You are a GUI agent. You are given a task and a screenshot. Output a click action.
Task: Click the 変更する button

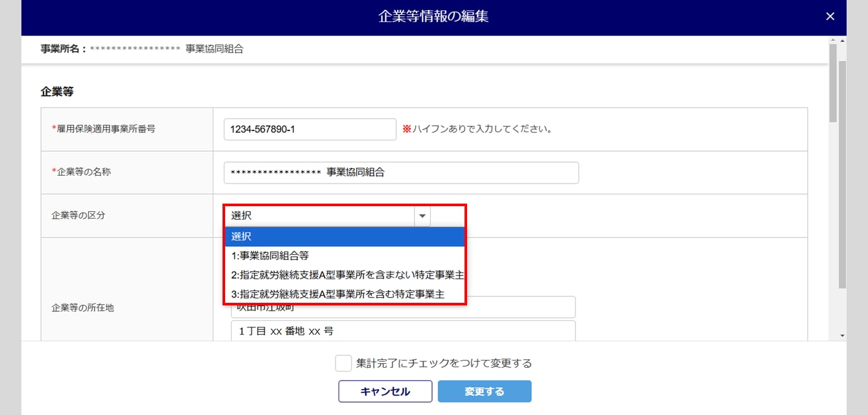pyautogui.click(x=485, y=392)
